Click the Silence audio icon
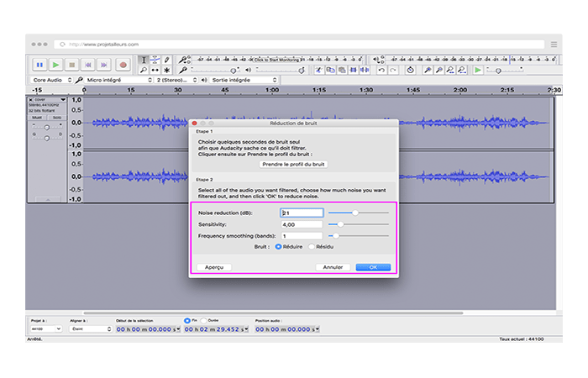Image resolution: width=588 pixels, height=378 pixels. coord(365,70)
